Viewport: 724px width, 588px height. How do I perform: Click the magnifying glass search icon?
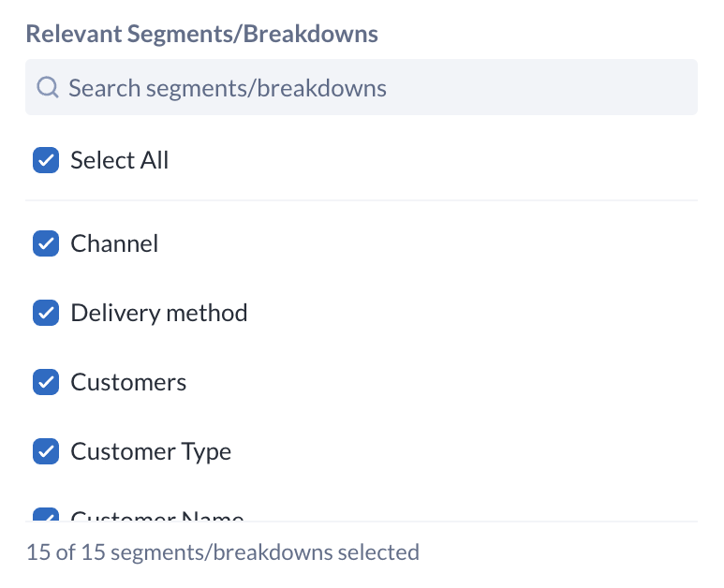(47, 88)
